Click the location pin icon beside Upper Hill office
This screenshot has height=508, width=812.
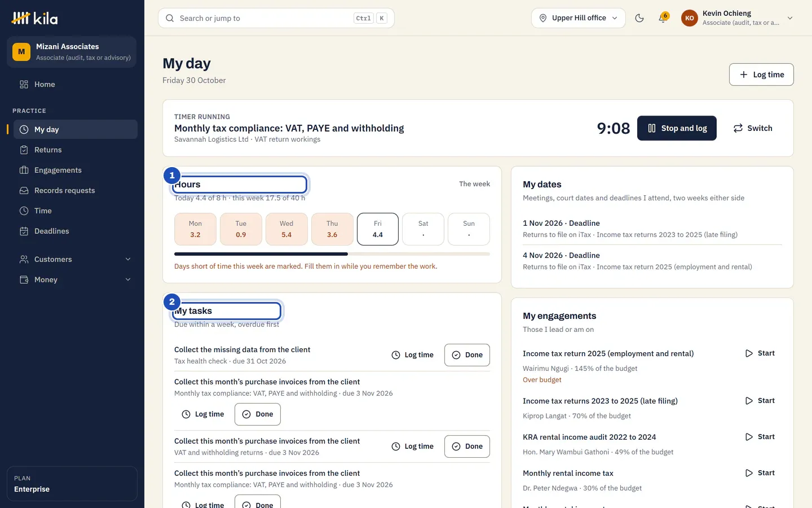point(543,18)
